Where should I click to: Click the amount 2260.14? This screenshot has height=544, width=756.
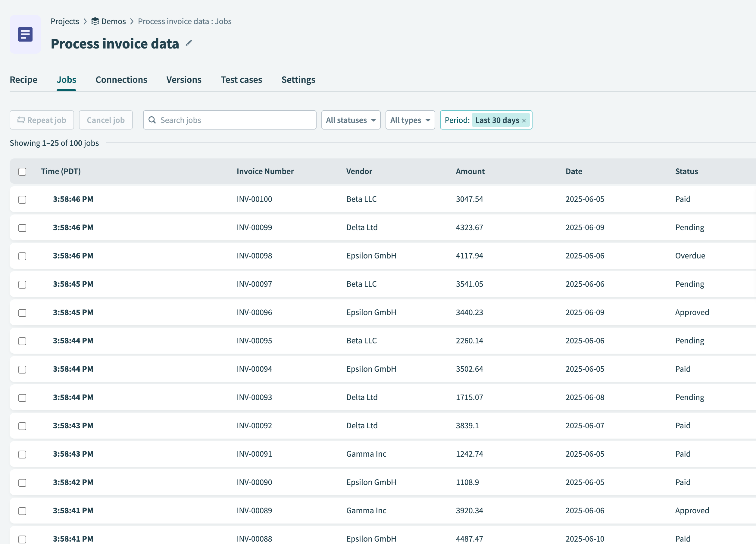pos(469,341)
